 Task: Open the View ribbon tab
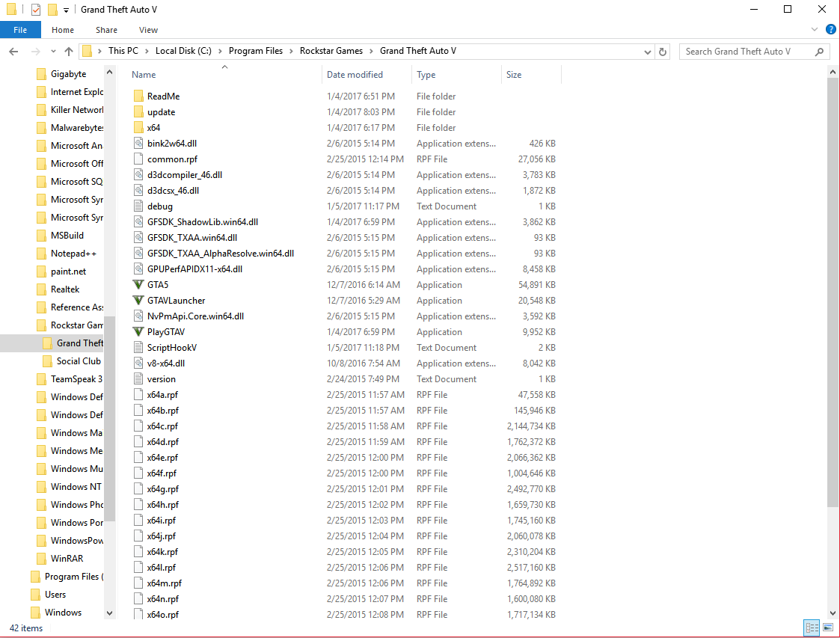(148, 30)
